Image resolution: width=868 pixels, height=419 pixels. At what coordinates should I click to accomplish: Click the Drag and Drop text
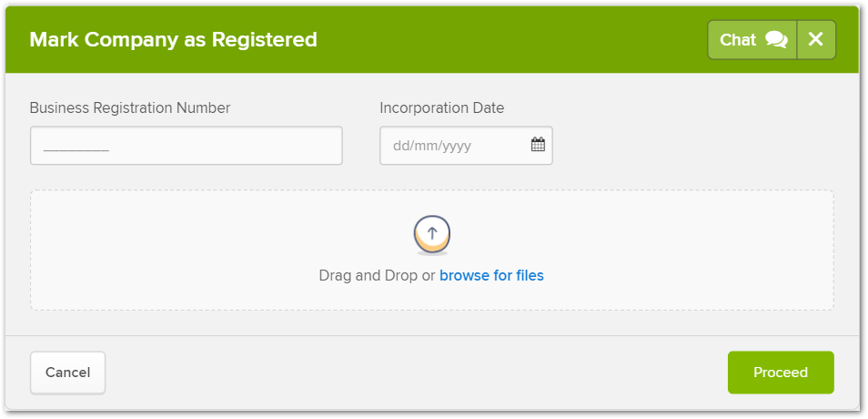[368, 275]
